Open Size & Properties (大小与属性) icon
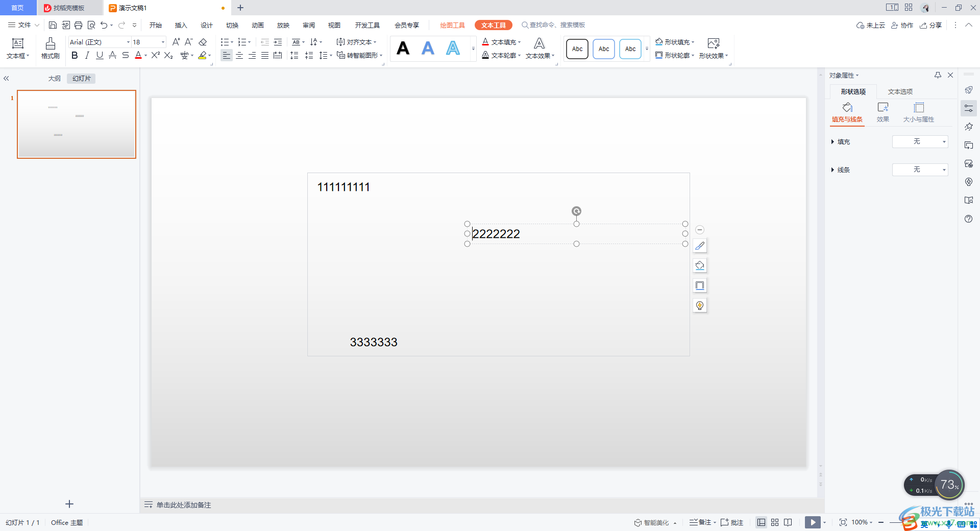This screenshot has width=980, height=531. [x=919, y=112]
